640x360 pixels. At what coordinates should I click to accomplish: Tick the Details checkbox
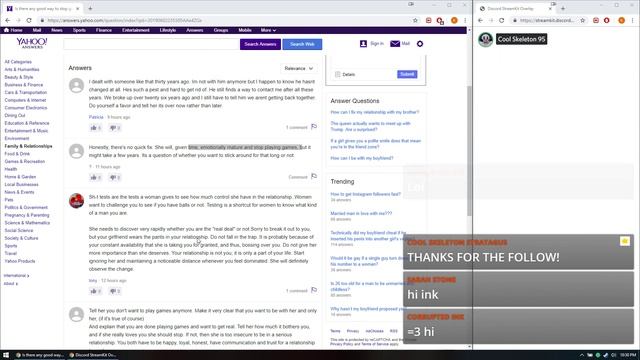click(338, 74)
